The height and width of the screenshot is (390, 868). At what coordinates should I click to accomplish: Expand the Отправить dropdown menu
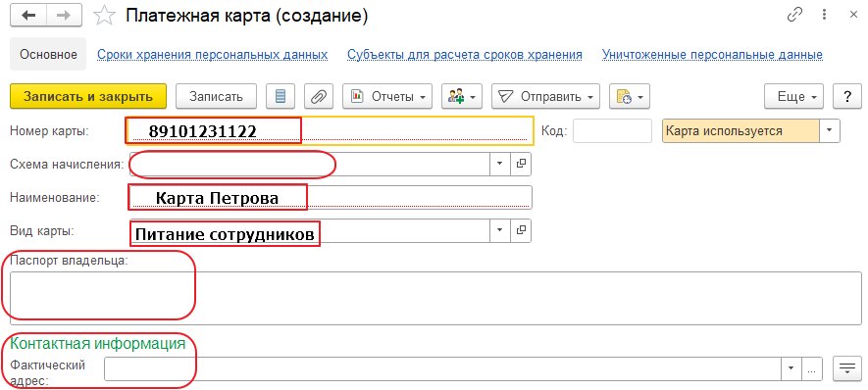546,96
